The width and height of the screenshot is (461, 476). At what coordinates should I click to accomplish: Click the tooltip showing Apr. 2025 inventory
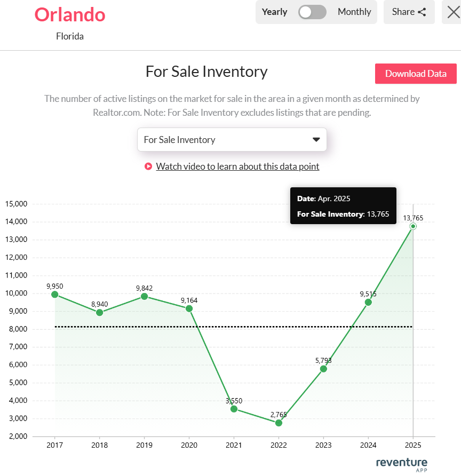(343, 206)
